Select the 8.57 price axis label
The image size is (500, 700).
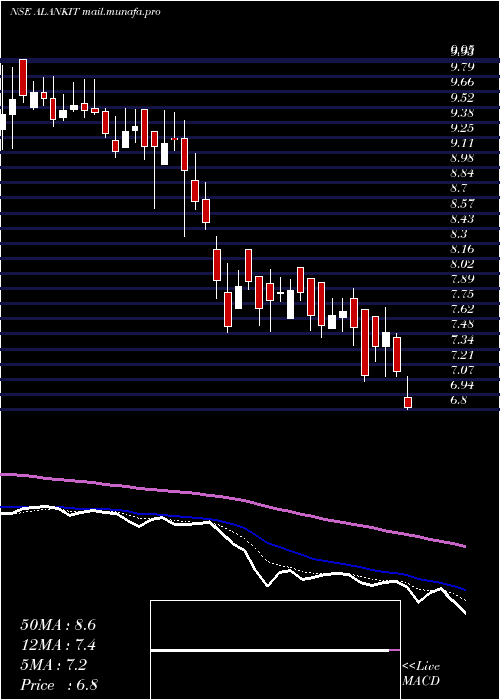tap(462, 204)
